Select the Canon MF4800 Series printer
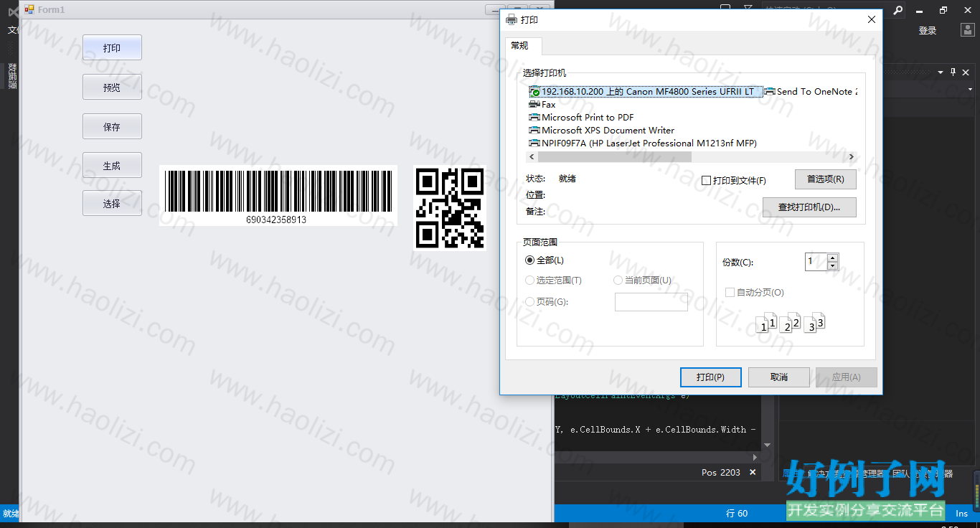 pyautogui.click(x=646, y=92)
